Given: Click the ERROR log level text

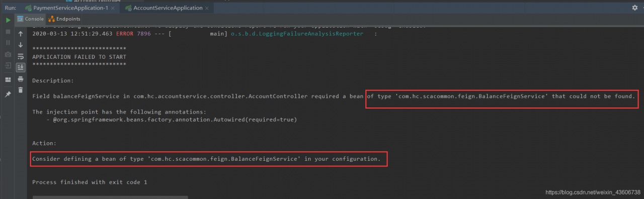Looking at the screenshot, I should tap(125, 34).
